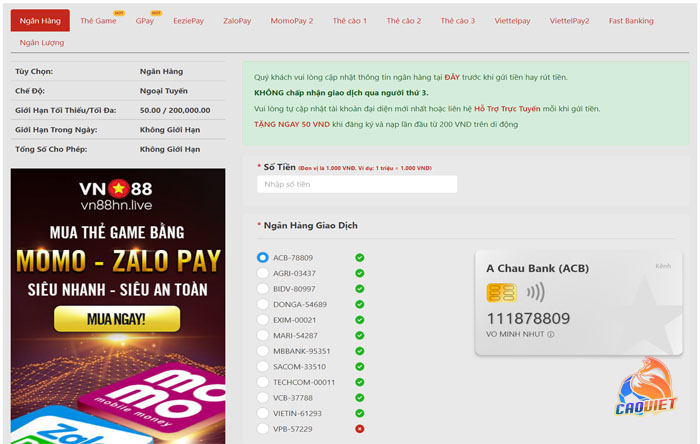Open the MomoPay 2 tab
Image resolution: width=700 pixels, height=444 pixels.
(292, 21)
